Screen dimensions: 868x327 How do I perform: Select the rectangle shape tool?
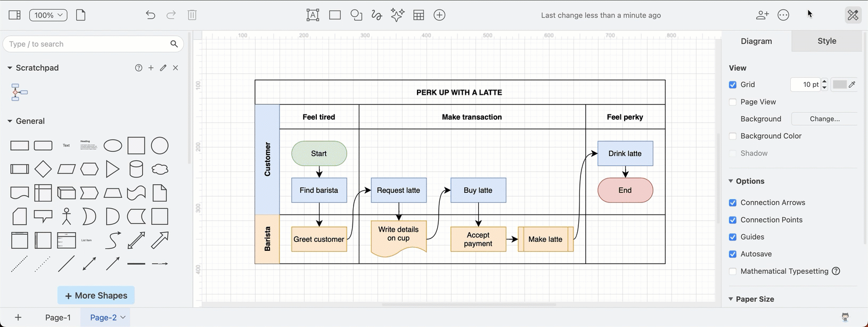(x=335, y=15)
